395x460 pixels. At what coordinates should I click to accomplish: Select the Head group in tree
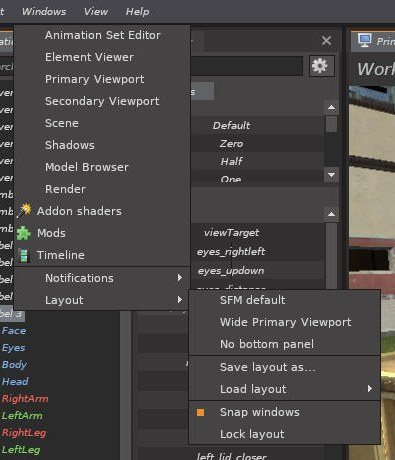[15, 382]
